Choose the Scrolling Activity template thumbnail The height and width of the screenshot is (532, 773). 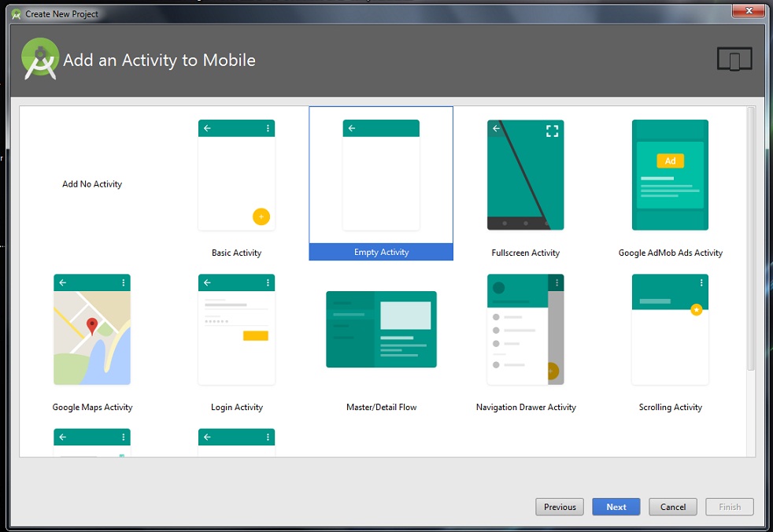670,330
